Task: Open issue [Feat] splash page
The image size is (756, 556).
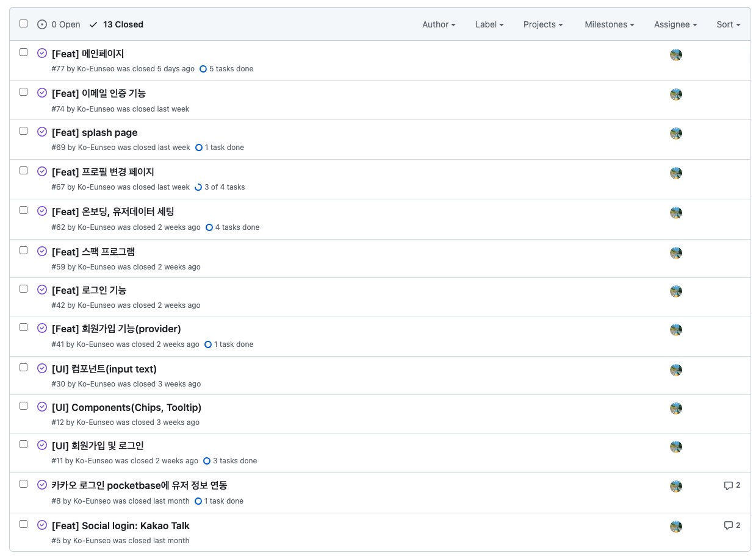Action: [95, 132]
